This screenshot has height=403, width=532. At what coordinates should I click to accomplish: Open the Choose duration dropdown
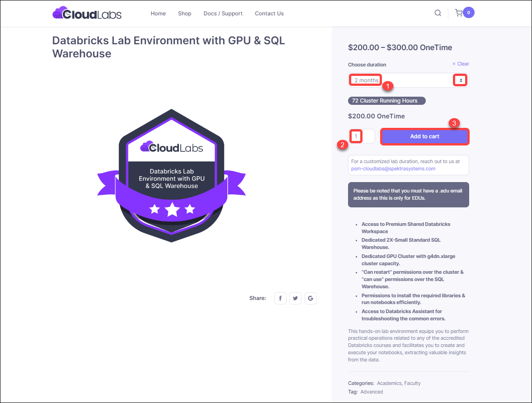[408, 80]
